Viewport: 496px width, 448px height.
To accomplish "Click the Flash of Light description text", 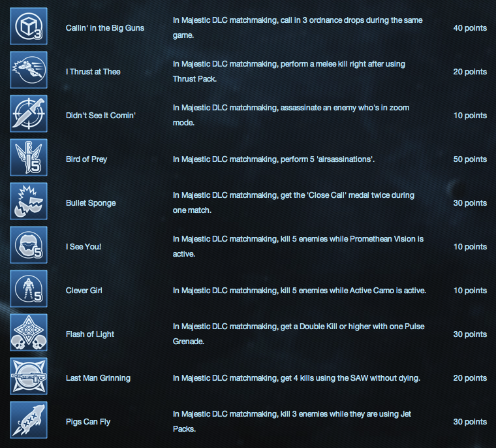I will pos(299,334).
